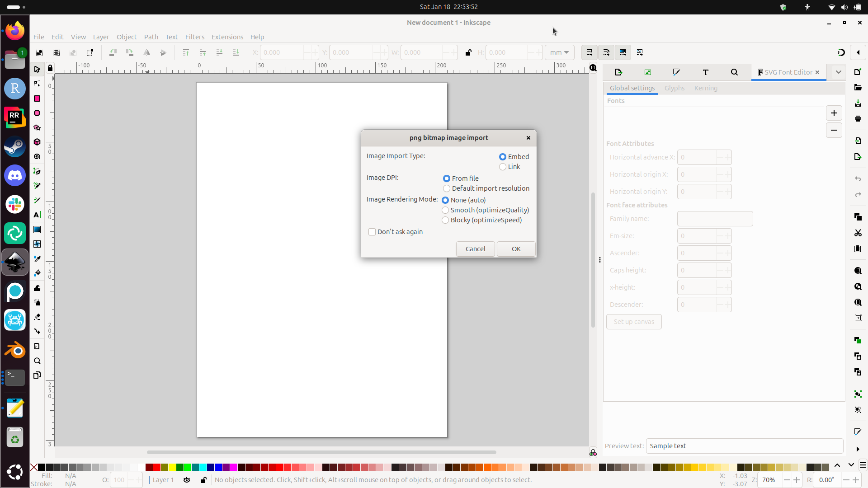Screen dimensions: 868x488
Task: Open the File menu
Action: tap(39, 37)
